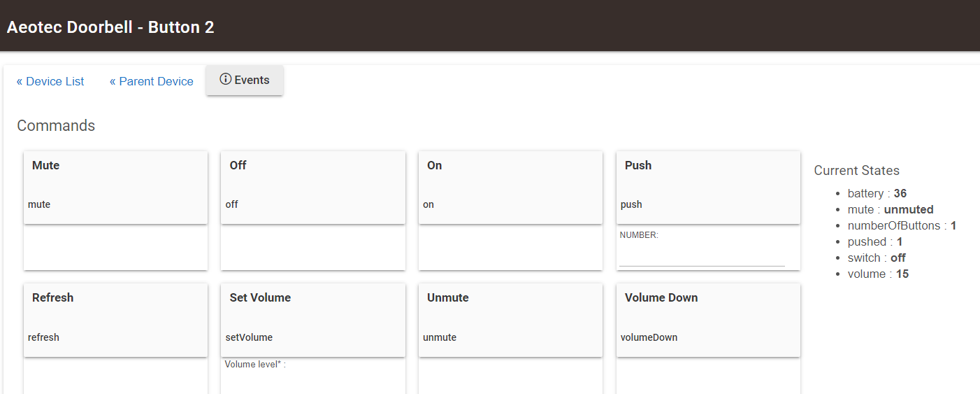This screenshot has width=980, height=394.
Task: Click the 'Aeotec Doorbell - Button 2' title
Action: click(x=110, y=27)
